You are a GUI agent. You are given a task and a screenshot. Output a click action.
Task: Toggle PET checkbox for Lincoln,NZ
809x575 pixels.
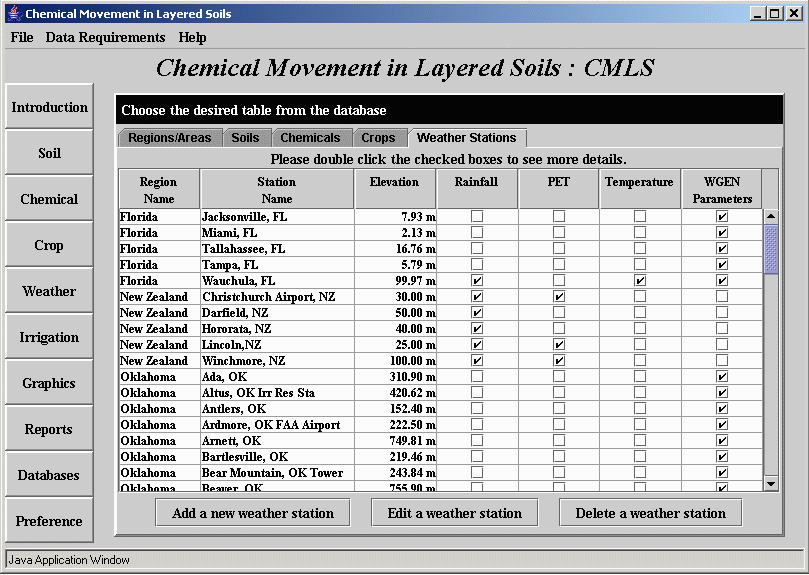tap(559, 344)
